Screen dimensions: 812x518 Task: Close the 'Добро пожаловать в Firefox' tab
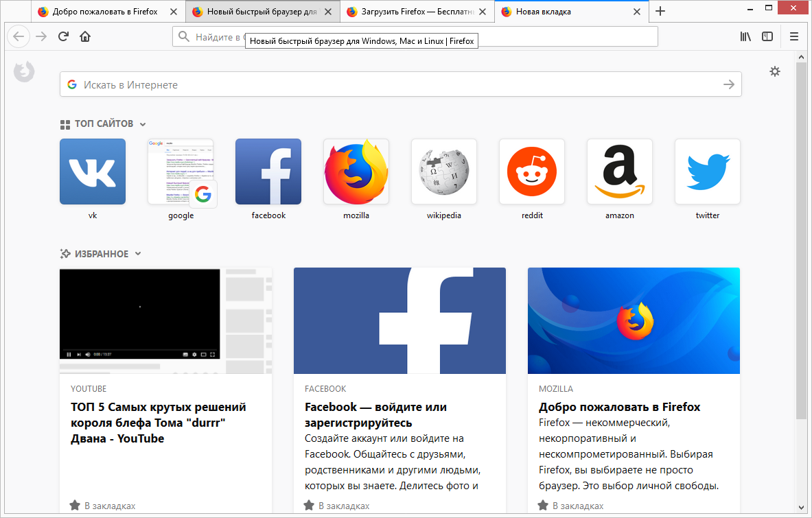point(174,12)
